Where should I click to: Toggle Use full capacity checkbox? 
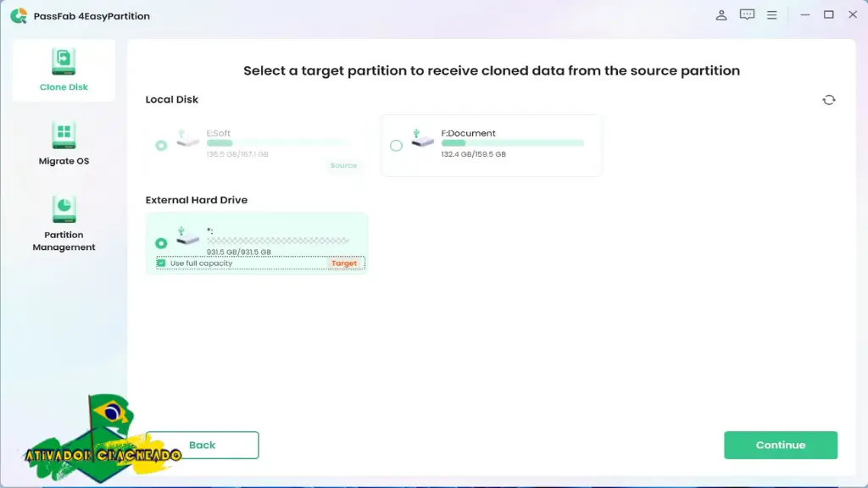click(x=161, y=263)
